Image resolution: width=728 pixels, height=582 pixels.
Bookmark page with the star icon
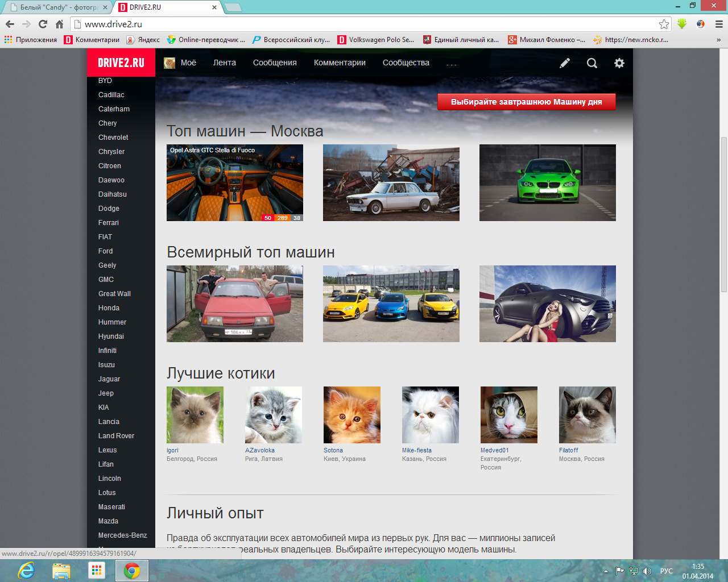664,24
